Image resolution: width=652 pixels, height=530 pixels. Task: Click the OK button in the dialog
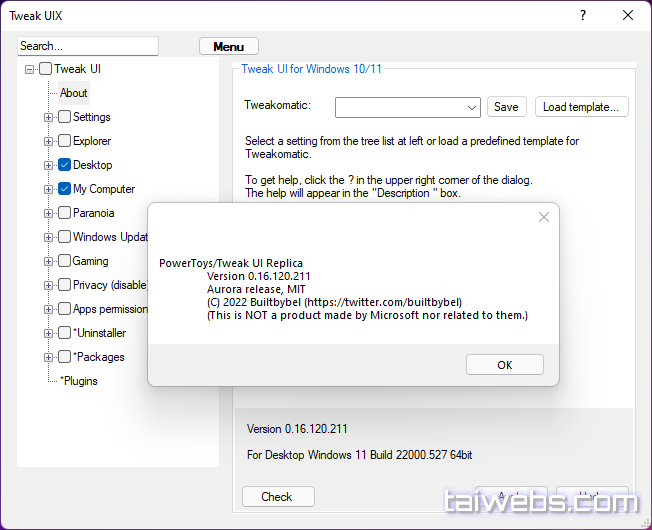(x=504, y=365)
